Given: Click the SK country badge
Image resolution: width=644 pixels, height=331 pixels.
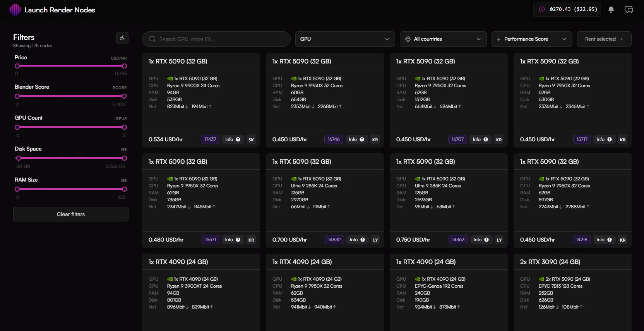Looking at the screenshot, I should pyautogui.click(x=251, y=140).
